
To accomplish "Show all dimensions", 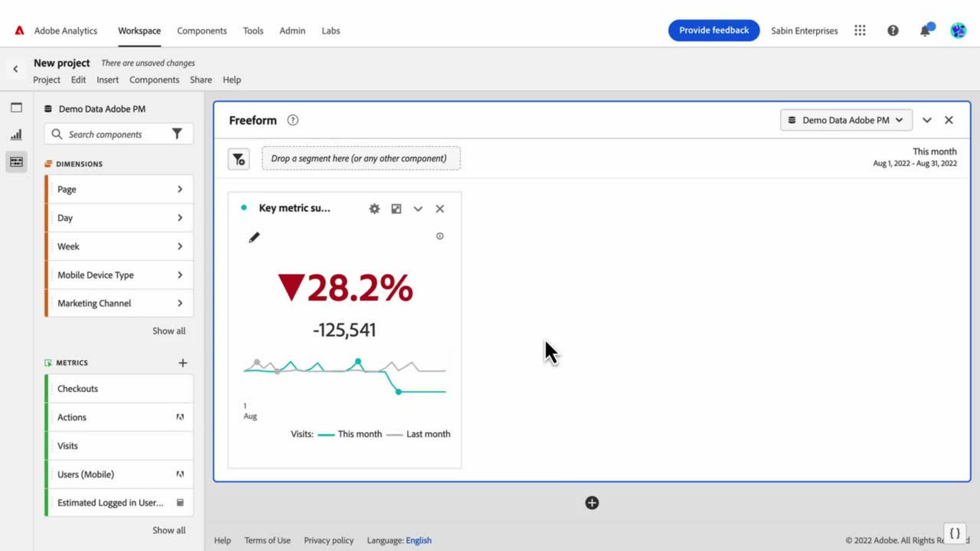I will pyautogui.click(x=168, y=331).
